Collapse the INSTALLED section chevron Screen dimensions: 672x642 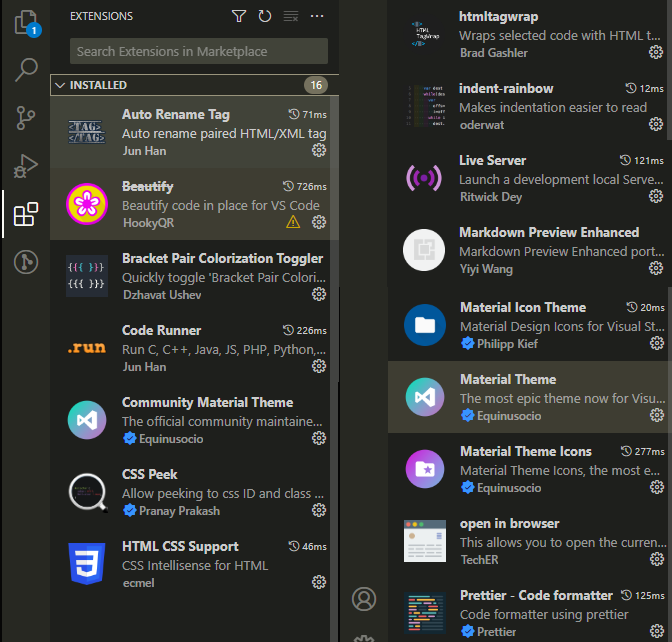60,85
